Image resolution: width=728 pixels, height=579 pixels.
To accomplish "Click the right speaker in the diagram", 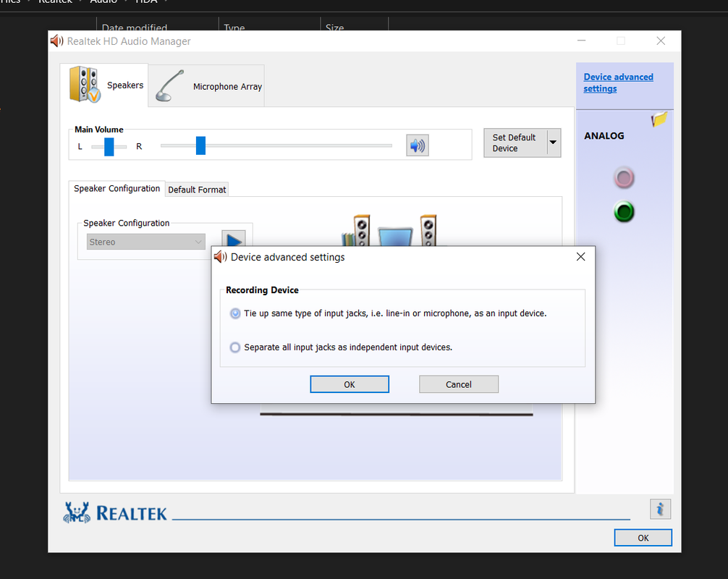I will coord(428,230).
